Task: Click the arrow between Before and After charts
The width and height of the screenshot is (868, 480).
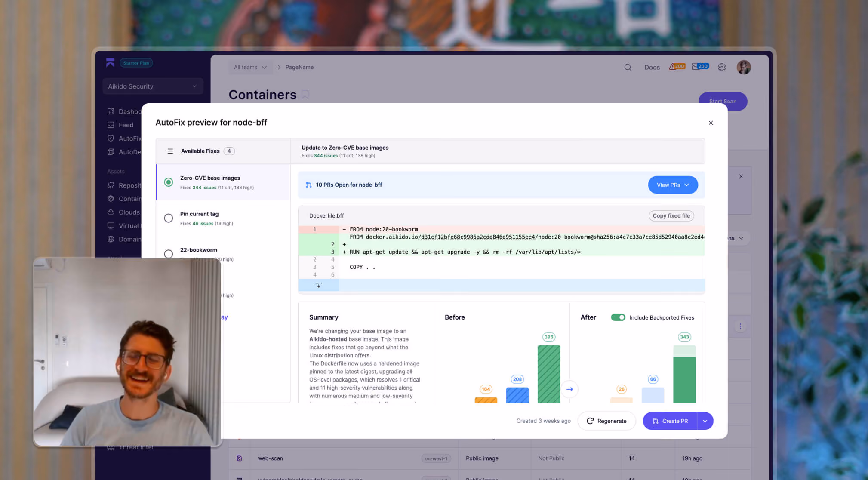Action: coord(569,389)
